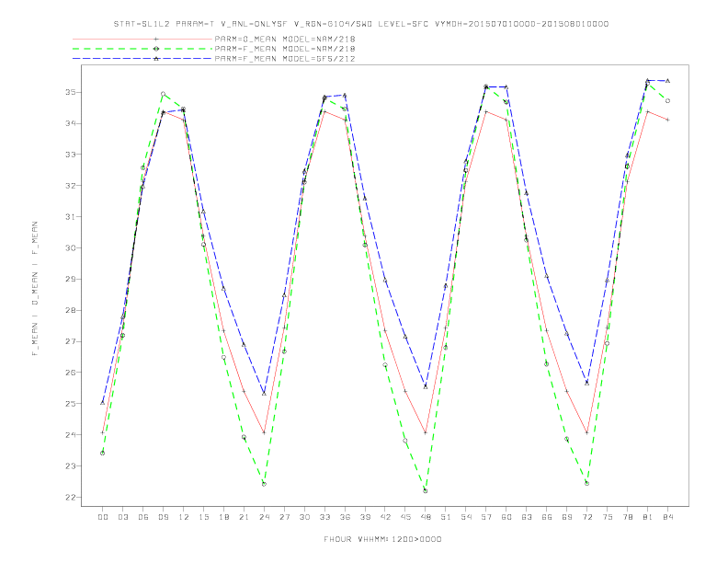The width and height of the screenshot is (728, 563).
Task: Click y-axis tick label 22
Action: tap(70, 497)
